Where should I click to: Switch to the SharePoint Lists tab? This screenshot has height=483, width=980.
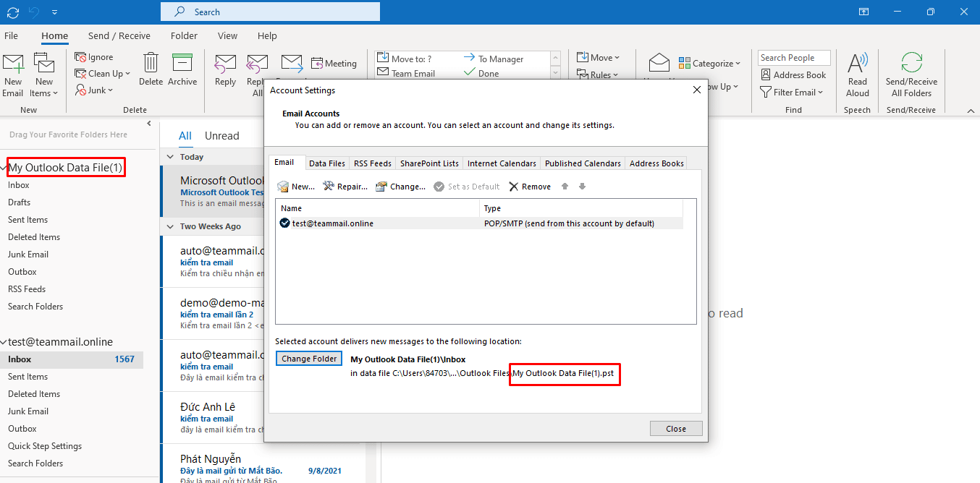click(429, 163)
